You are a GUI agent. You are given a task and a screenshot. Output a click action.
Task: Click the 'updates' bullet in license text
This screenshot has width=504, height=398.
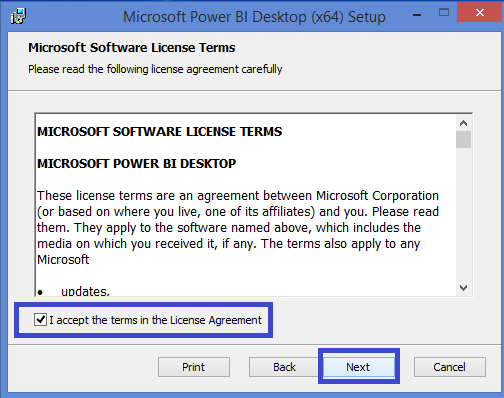pos(85,291)
